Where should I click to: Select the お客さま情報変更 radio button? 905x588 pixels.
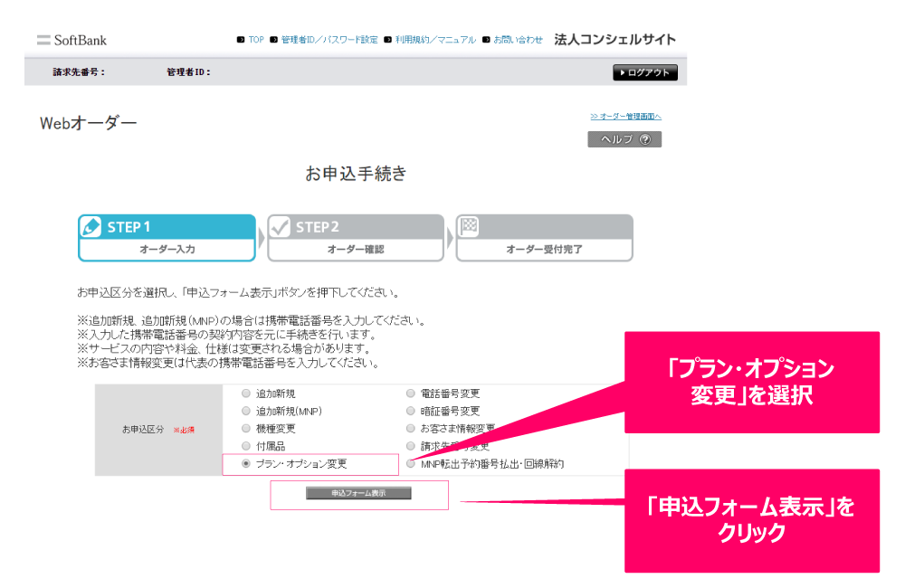coord(410,428)
